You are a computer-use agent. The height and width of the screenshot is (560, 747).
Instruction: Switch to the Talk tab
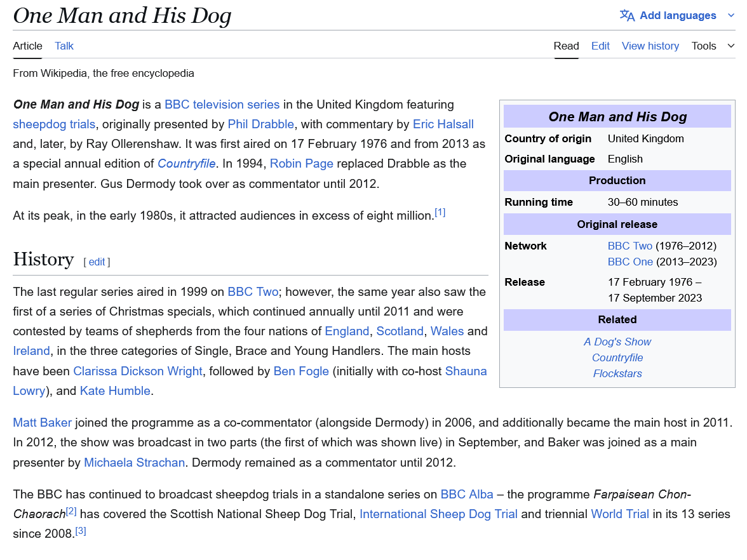click(64, 46)
